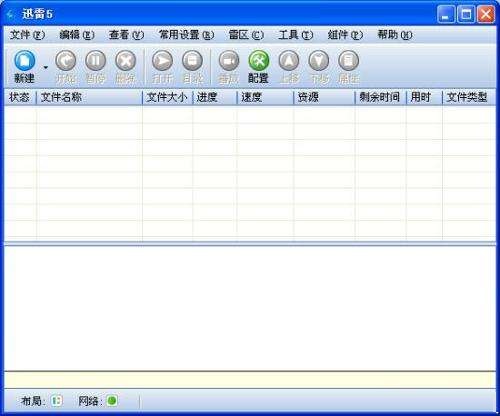Expand the dropdown arrow beside 新建

[46, 67]
